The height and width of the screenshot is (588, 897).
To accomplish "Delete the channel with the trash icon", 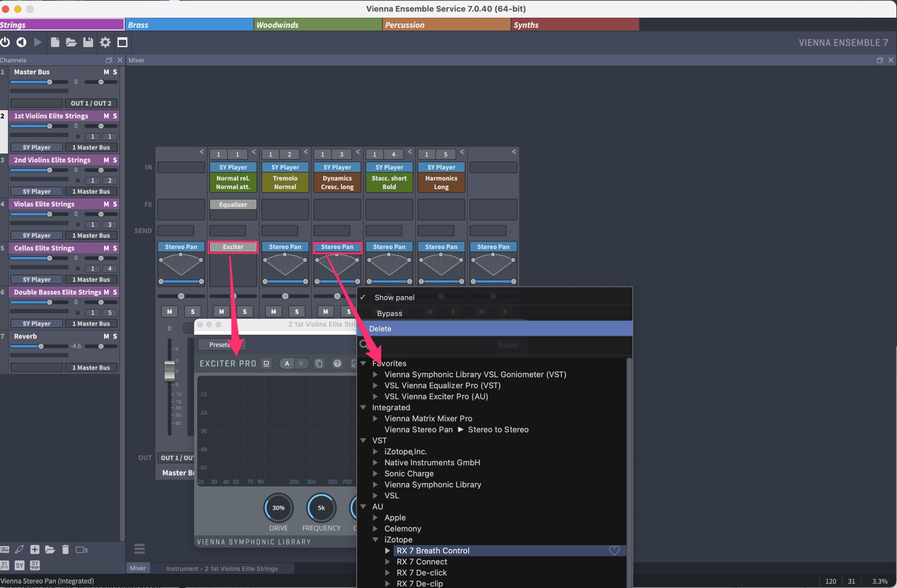I will pyautogui.click(x=65, y=549).
